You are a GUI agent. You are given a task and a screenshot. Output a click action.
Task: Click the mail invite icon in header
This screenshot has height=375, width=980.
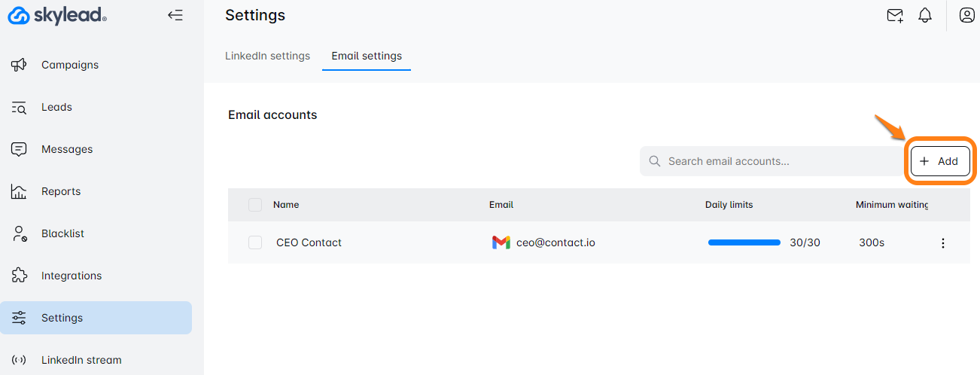tap(894, 15)
